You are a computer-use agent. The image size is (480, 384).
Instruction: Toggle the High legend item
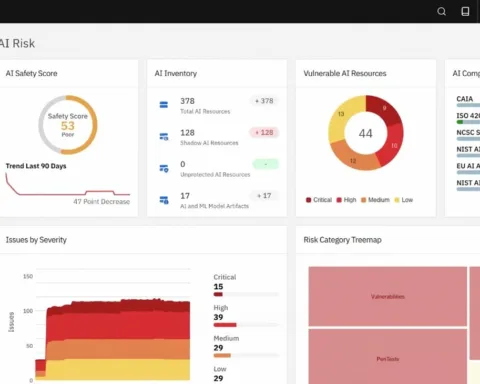point(346,200)
